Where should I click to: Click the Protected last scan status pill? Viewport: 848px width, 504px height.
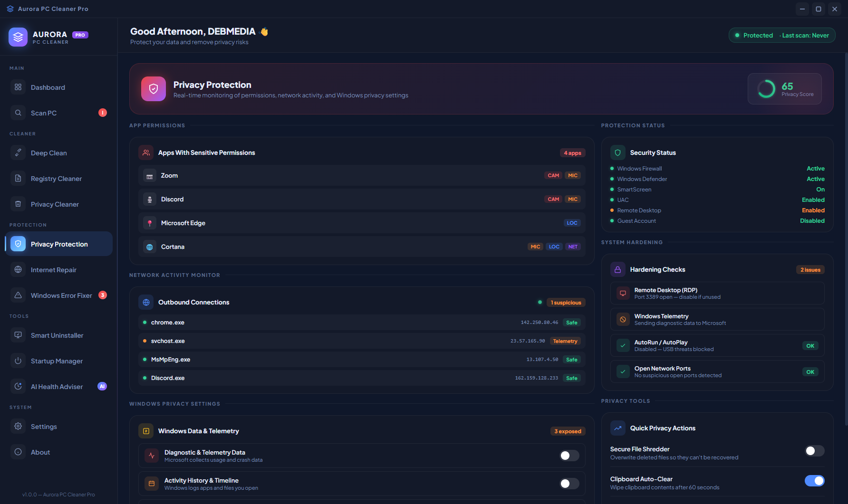tap(782, 35)
